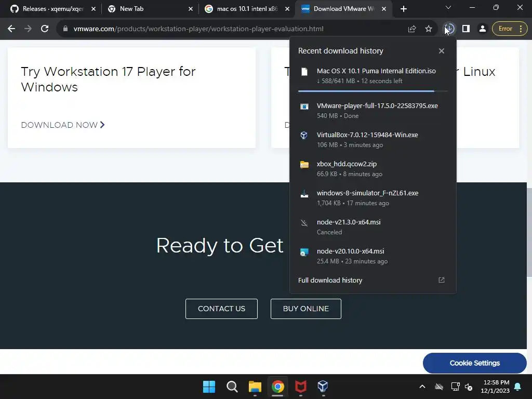The image size is (532, 399).
Task: Click the canceled node-v21.3.0 download icon
Action: tap(304, 223)
